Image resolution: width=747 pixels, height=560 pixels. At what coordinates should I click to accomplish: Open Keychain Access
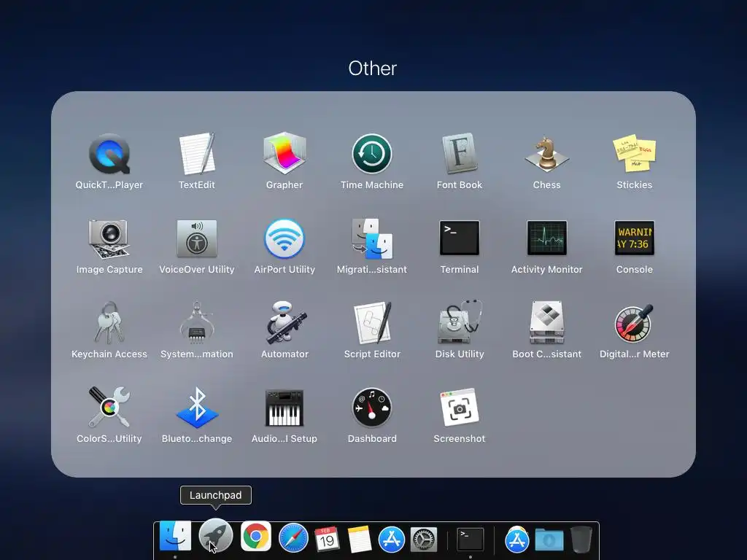109,323
